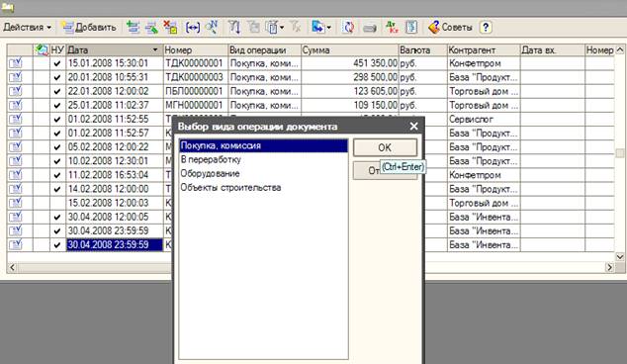Image resolution: width=627 pixels, height=364 pixels.
Task: Click the horizontal scrollbar left arrow
Action: click(12, 267)
